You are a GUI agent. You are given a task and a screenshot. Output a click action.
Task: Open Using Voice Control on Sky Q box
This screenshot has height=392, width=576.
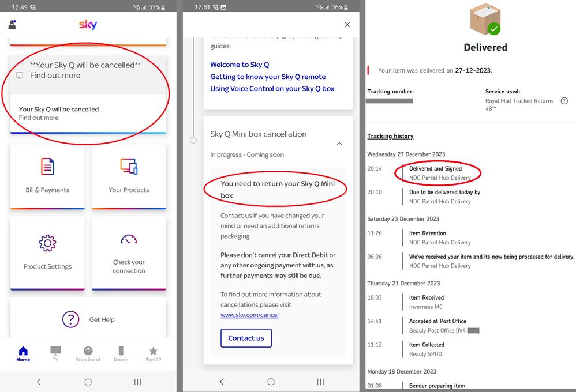click(x=272, y=88)
